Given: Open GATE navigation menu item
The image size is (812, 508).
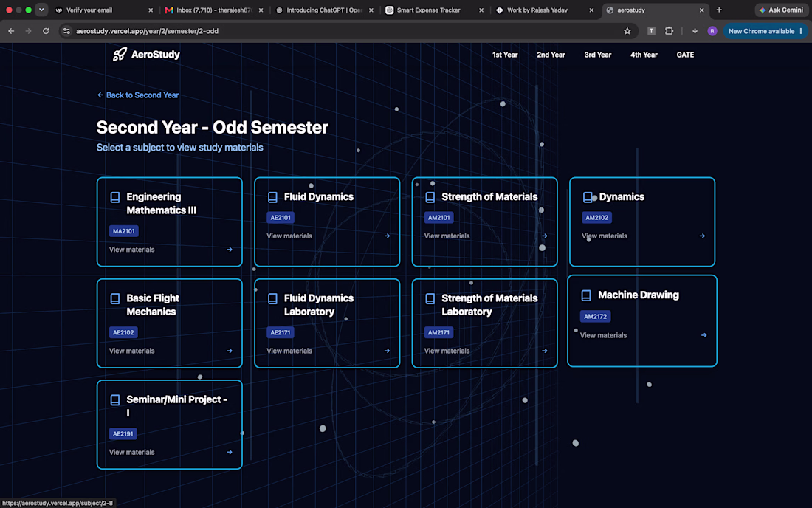Looking at the screenshot, I should (685, 55).
